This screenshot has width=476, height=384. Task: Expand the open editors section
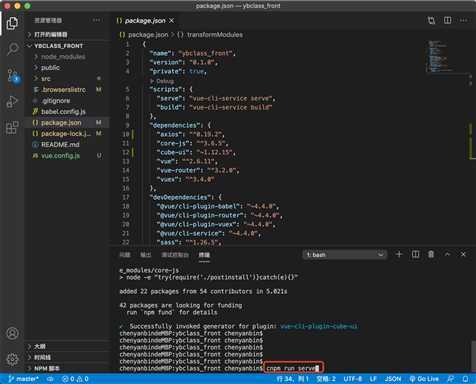point(67,34)
